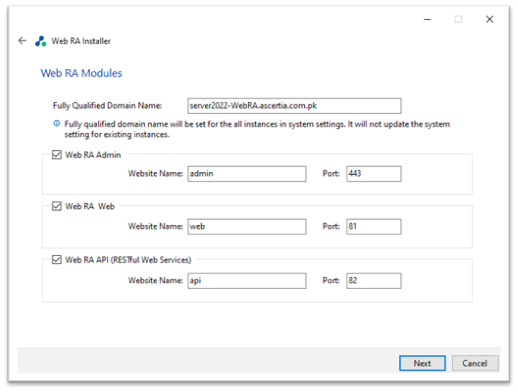Click the blue info icon beside the note

[57, 124]
